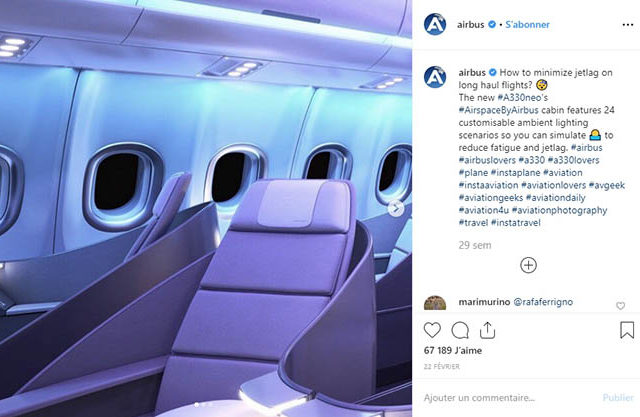Go to the next photo with the arrow

[396, 208]
